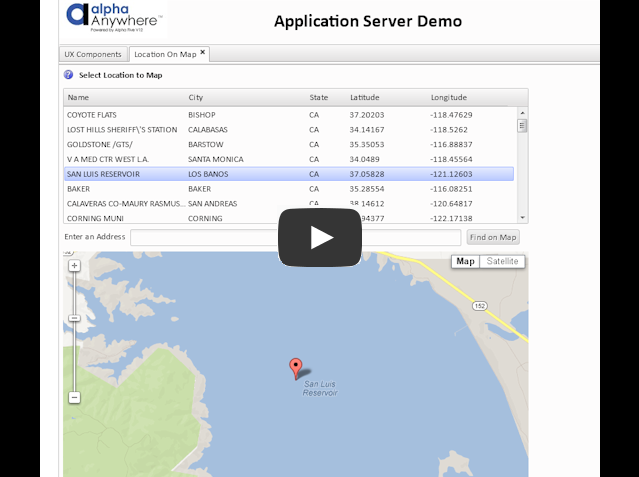Click longitude value -122.17138
The image size is (639, 477).
click(x=451, y=218)
